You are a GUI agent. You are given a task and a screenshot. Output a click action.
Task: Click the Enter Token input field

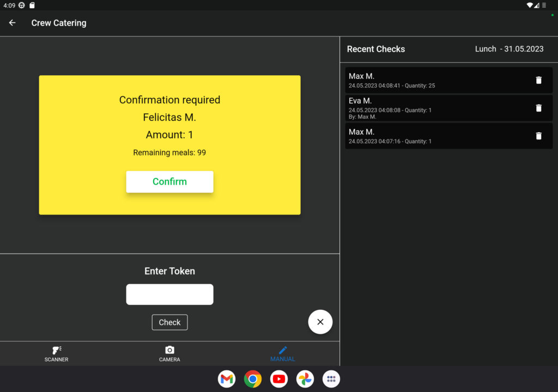pos(170,294)
